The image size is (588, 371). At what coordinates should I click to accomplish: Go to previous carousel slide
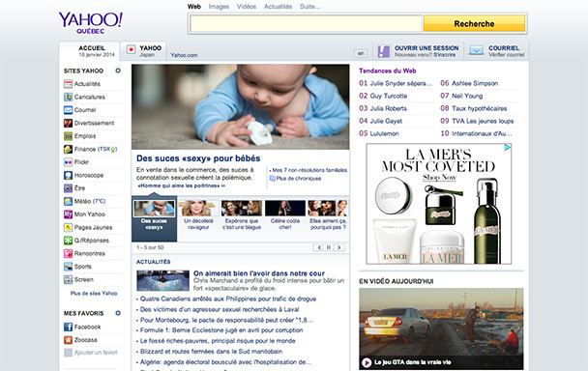319,247
